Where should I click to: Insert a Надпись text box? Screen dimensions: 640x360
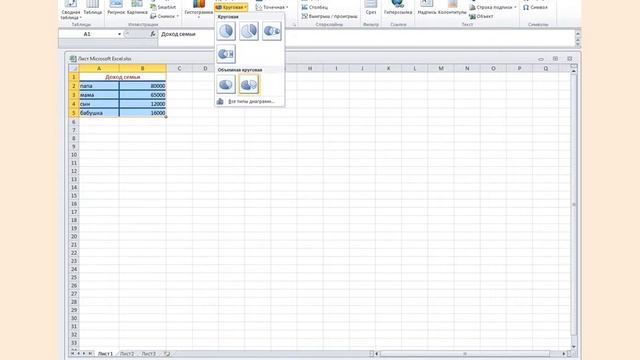[x=427, y=8]
